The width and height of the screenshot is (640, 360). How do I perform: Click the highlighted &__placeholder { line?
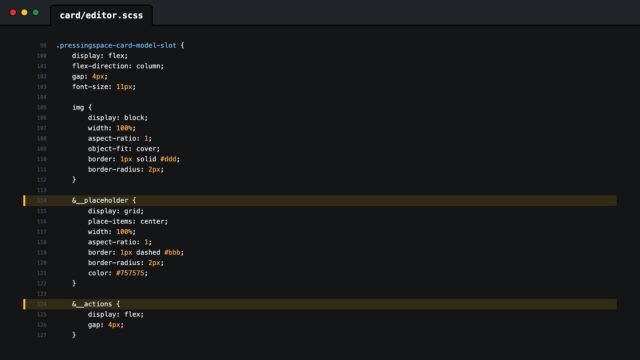coord(320,200)
